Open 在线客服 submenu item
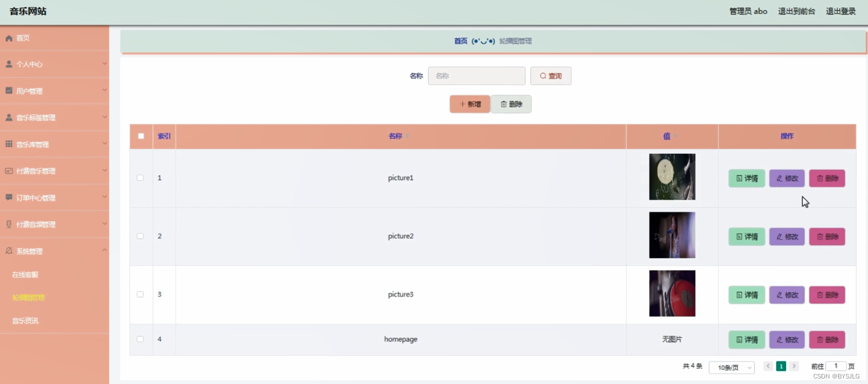868x384 pixels. coord(25,274)
